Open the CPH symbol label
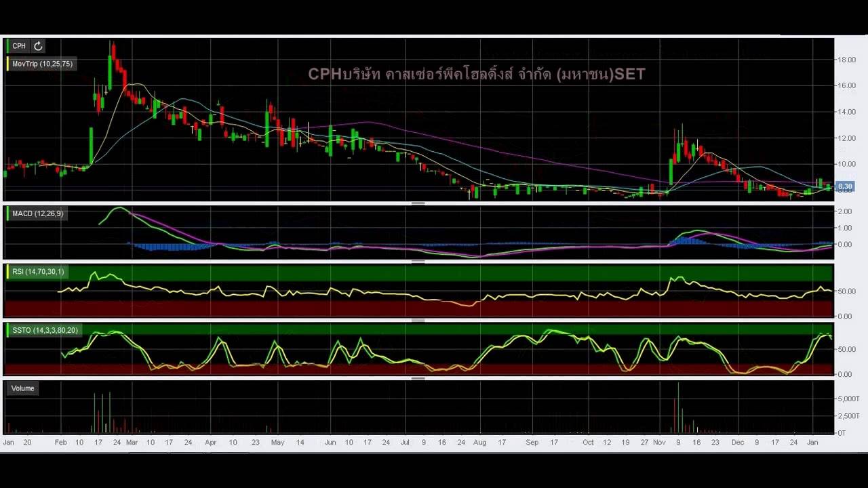868x488 pixels. [x=19, y=46]
